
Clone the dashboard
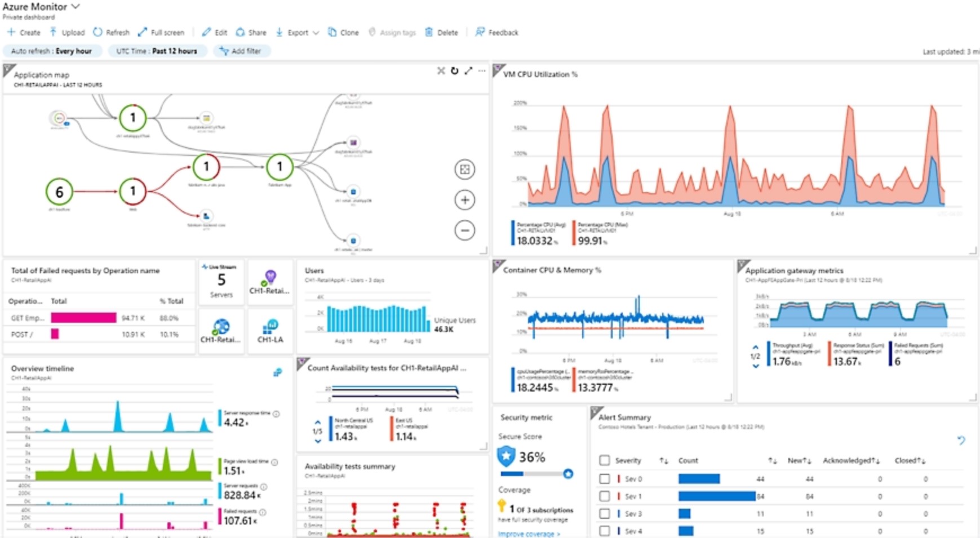tap(344, 33)
